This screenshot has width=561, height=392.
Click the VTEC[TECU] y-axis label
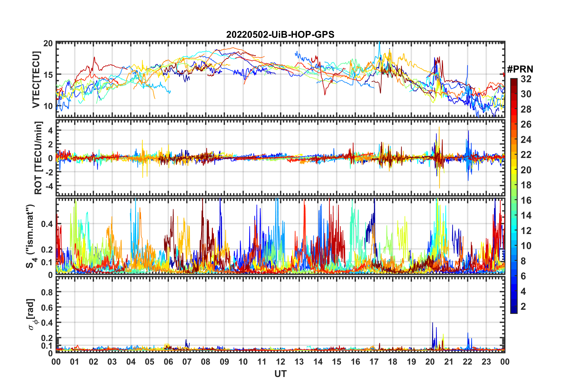pyautogui.click(x=36, y=80)
